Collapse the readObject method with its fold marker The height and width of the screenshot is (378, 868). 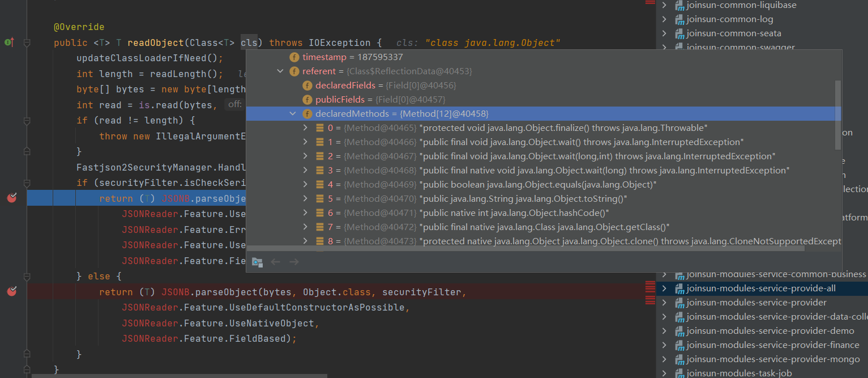(27, 43)
